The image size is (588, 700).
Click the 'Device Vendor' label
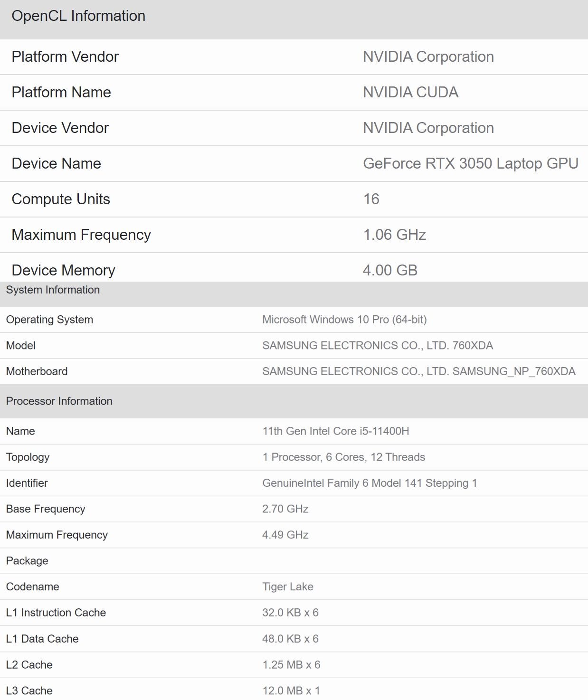[60, 128]
